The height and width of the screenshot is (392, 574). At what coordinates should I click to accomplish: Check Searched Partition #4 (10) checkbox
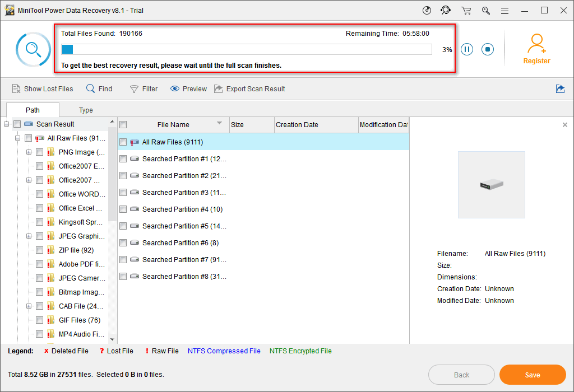(123, 209)
